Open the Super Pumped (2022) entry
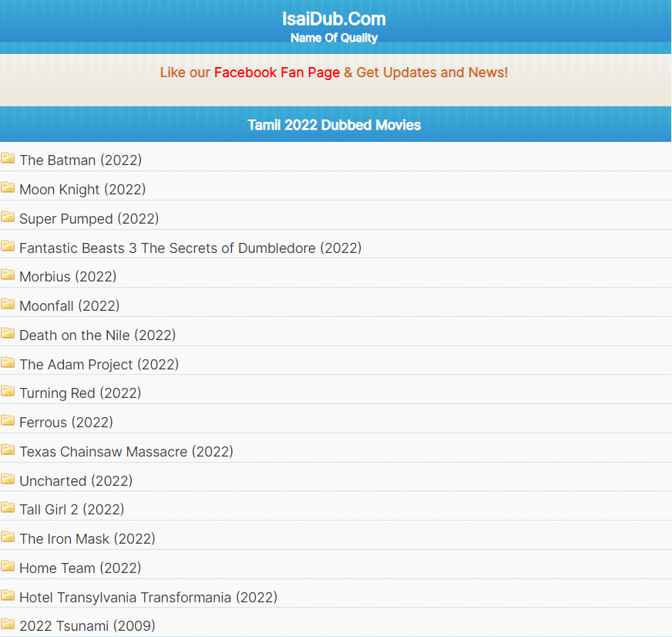Viewport: 672px width, 637px height. tap(89, 218)
